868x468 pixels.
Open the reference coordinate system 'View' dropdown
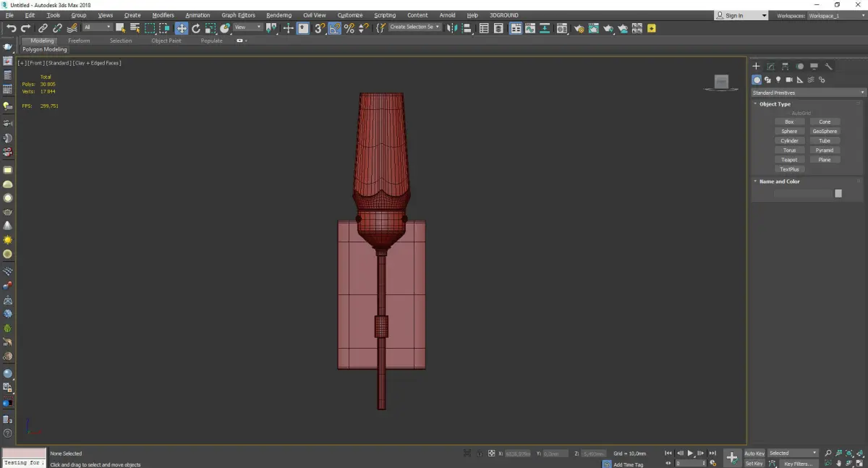[248, 27]
